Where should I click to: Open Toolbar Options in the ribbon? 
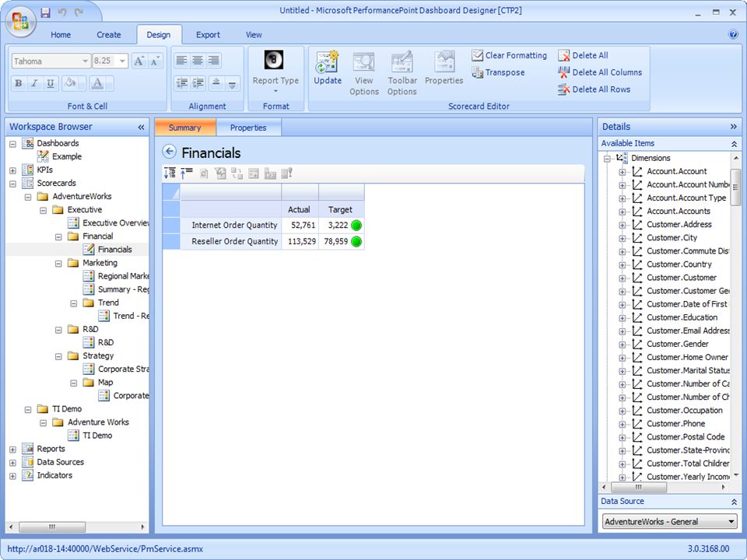pos(402,73)
